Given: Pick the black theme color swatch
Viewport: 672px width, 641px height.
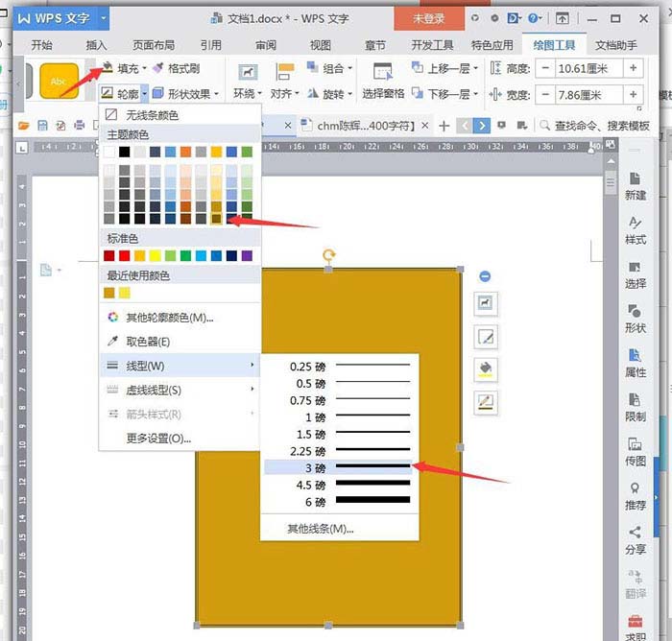Looking at the screenshot, I should 124,152.
